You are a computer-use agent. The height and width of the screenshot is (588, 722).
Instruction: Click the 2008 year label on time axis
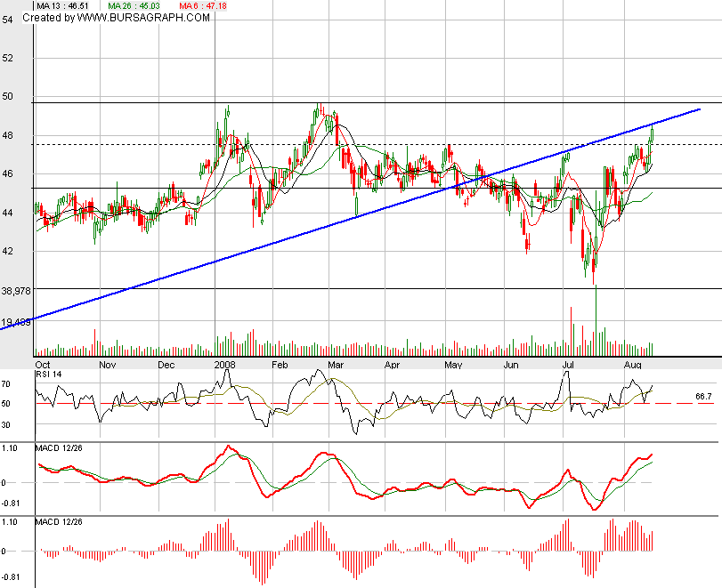[224, 365]
